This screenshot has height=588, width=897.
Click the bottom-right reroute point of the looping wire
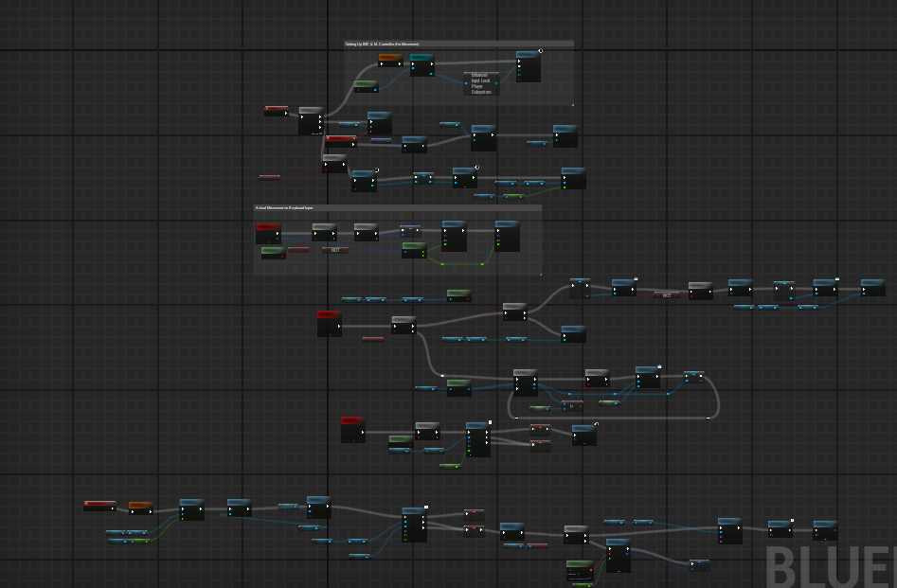click(709, 417)
